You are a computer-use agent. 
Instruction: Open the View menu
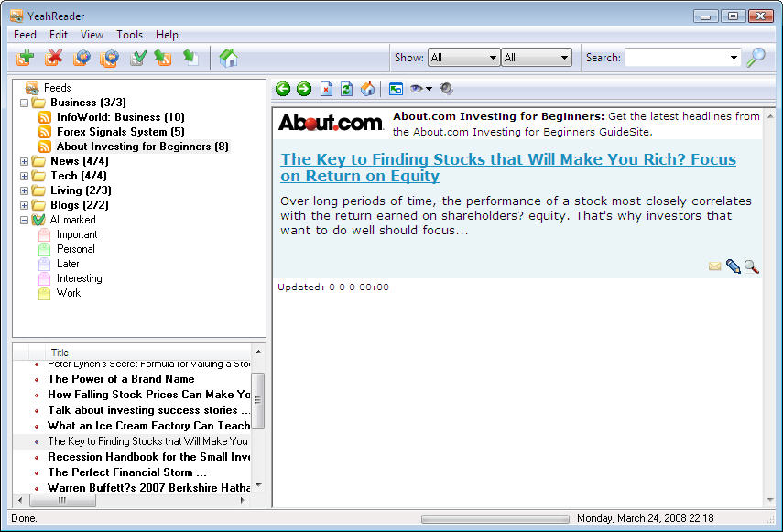[x=92, y=35]
